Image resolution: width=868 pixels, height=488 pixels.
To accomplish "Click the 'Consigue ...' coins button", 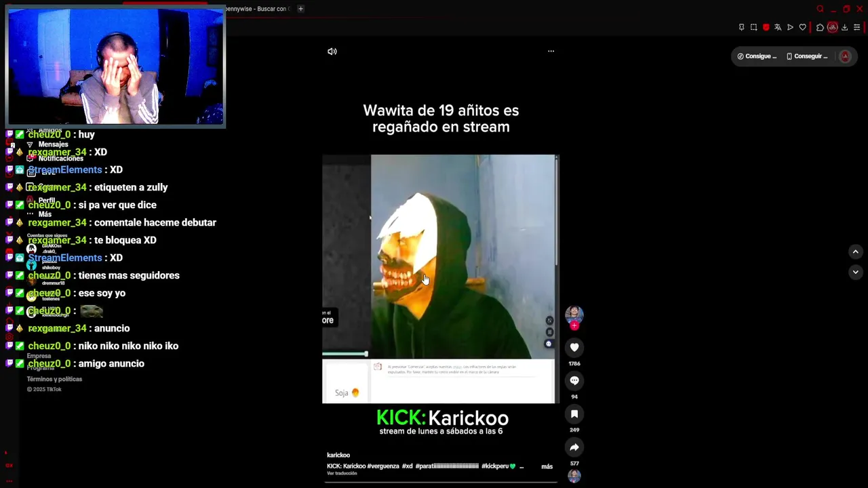I will click(x=757, y=56).
